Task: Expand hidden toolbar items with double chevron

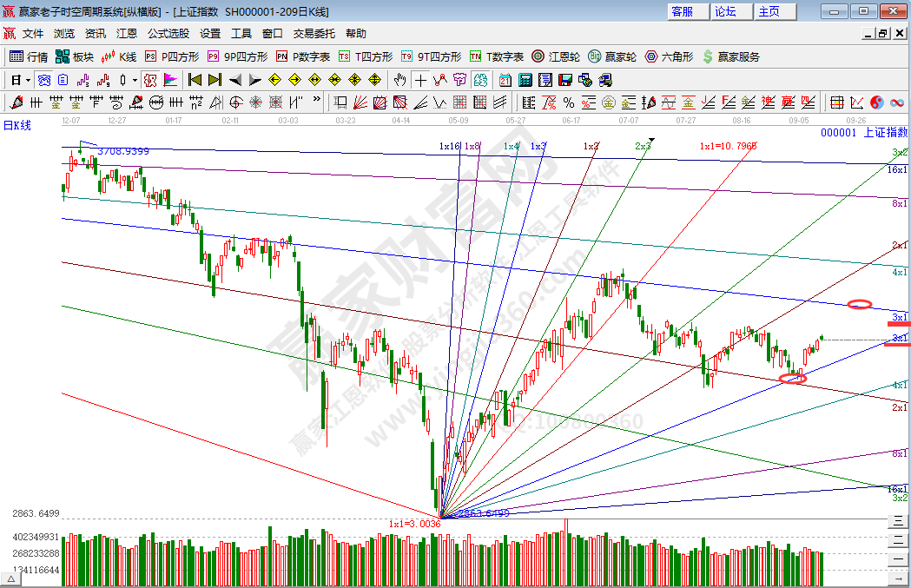Action: pos(316,102)
